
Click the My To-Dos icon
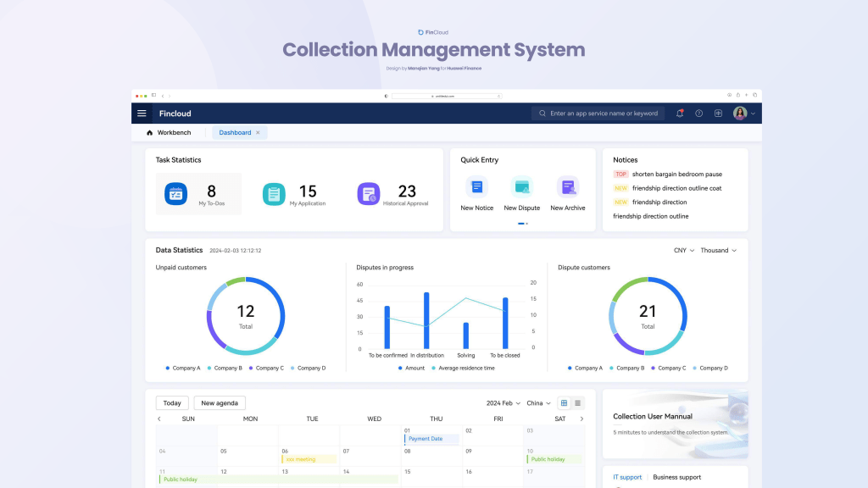pos(175,194)
